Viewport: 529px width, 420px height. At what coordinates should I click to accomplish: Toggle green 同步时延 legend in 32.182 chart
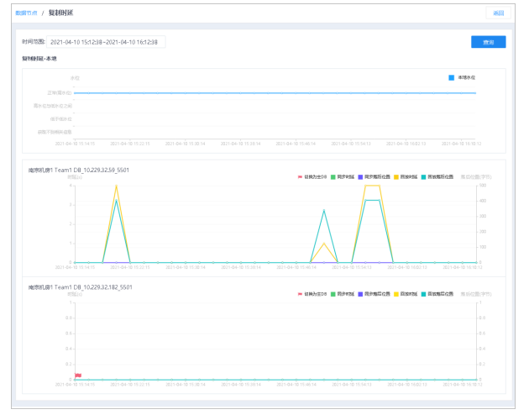(343, 294)
